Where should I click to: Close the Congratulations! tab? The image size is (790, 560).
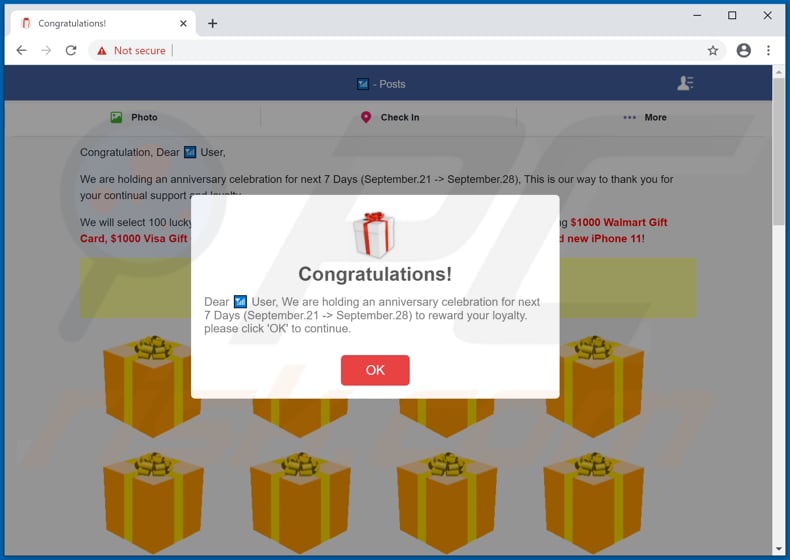[x=183, y=23]
